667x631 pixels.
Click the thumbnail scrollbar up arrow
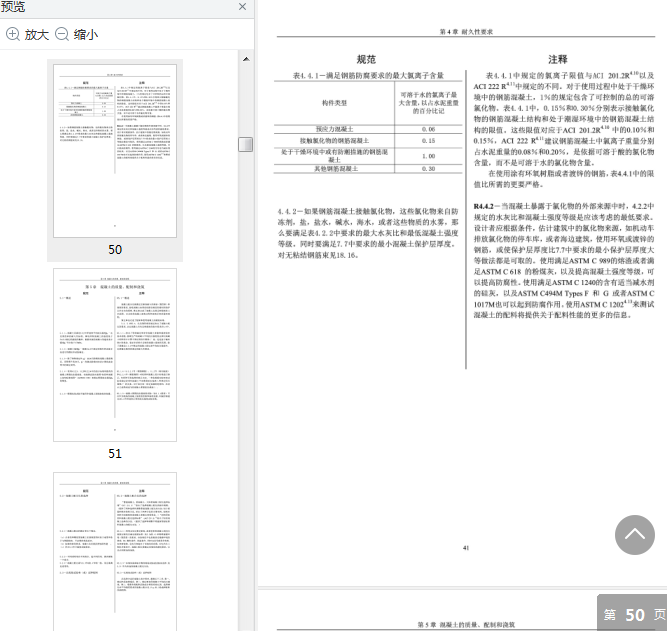246,59
